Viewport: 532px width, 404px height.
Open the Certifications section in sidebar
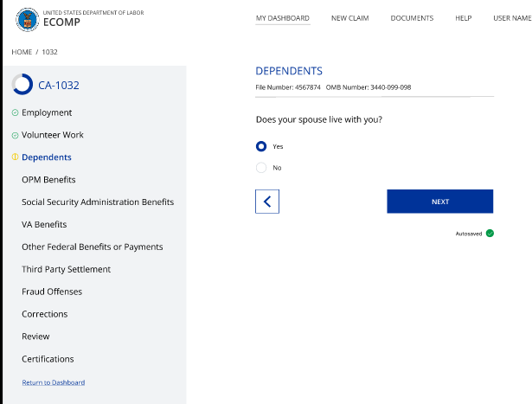point(48,359)
